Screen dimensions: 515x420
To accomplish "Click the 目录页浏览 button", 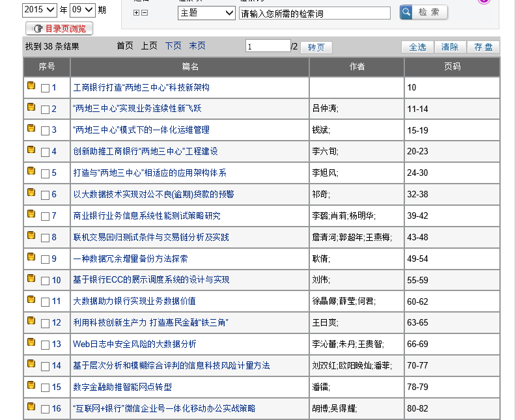I will 59,29.
